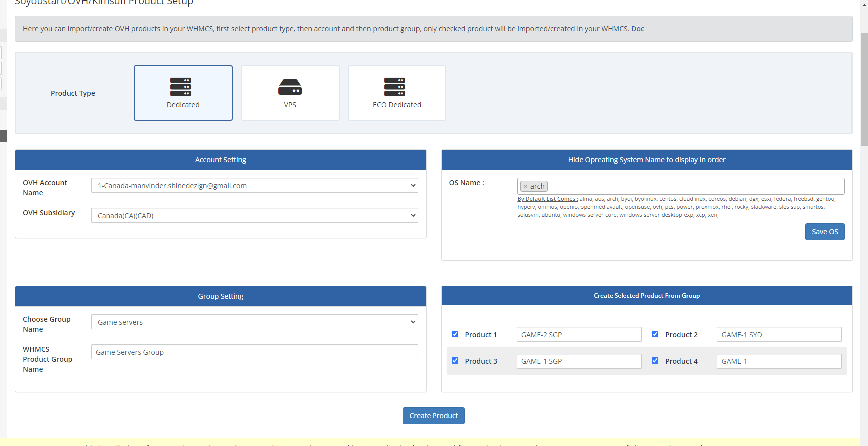Uncheck the Product 2 checkbox
Screen dimensions: 868x446
pyautogui.click(x=655, y=334)
